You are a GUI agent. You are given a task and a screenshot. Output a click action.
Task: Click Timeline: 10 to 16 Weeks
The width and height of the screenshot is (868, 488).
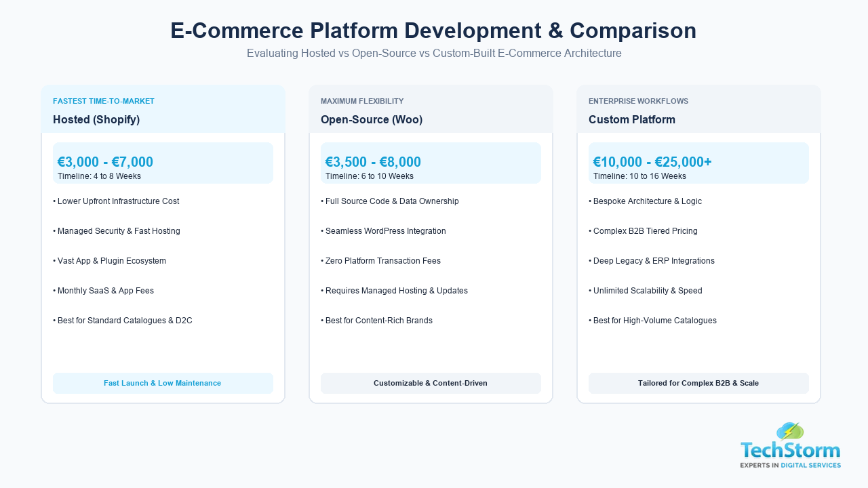click(639, 176)
